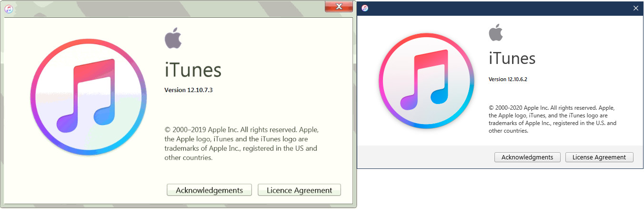Click the empty dark blue title bar area
Viewport: 644px width, 209px height.
500,8
